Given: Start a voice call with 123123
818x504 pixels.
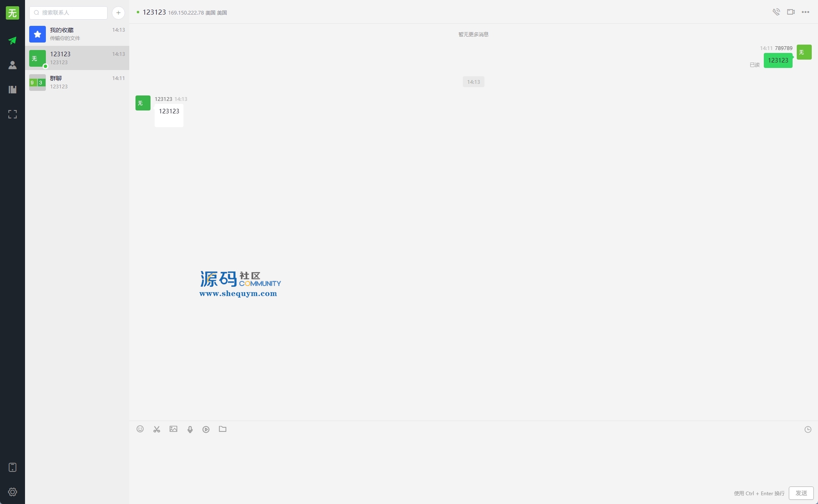Looking at the screenshot, I should click(776, 12).
